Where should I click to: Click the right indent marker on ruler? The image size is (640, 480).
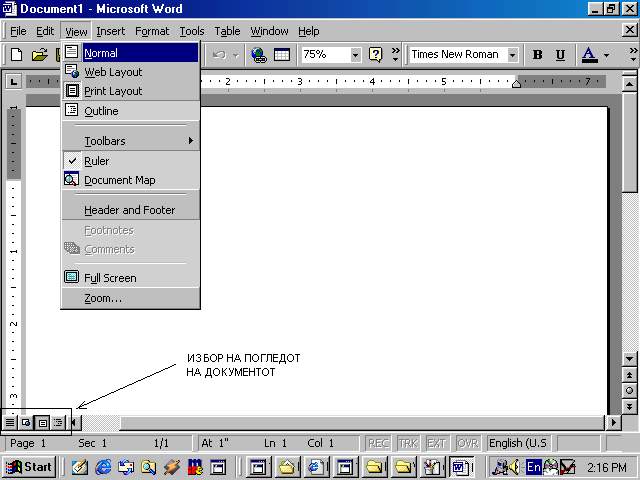[516, 84]
